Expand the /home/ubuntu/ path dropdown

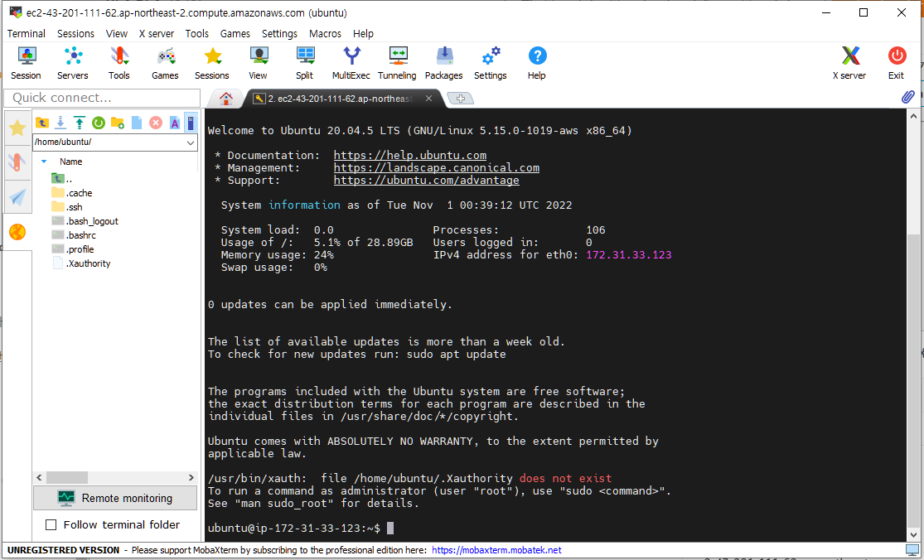[x=191, y=142]
